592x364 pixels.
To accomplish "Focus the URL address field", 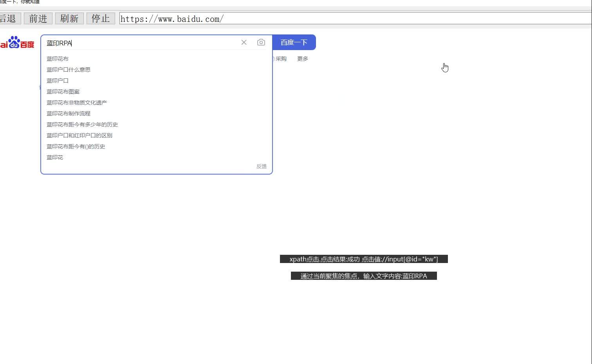I will (x=356, y=18).
